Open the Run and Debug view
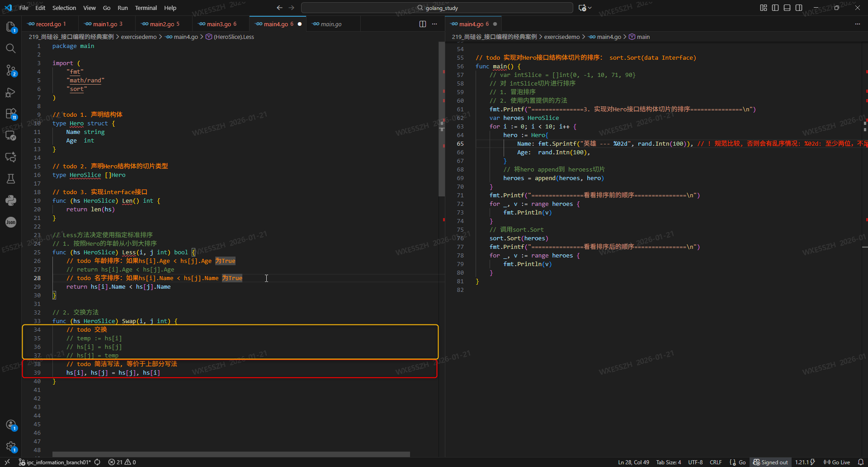The width and height of the screenshot is (868, 467). (11, 92)
